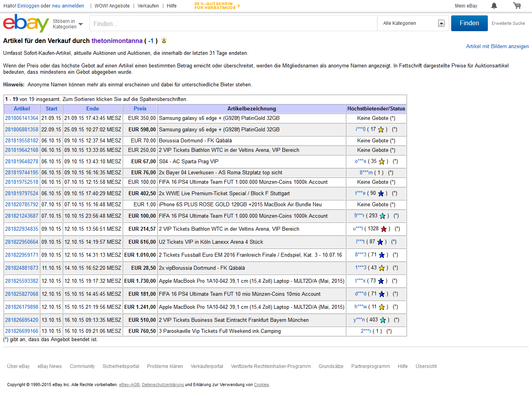Open item number 281806141364
Viewport: 532px width, 407px height.
[x=22, y=118]
